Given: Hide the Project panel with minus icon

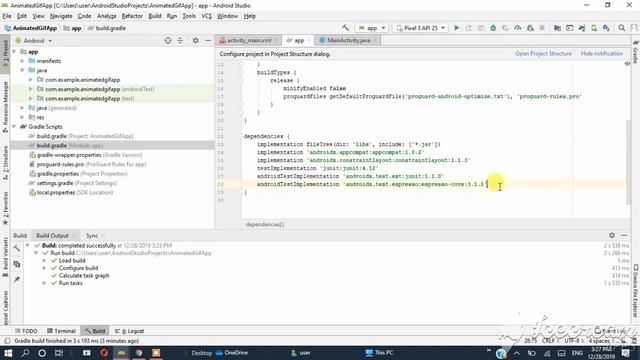Looking at the screenshot, I should click(x=208, y=40).
